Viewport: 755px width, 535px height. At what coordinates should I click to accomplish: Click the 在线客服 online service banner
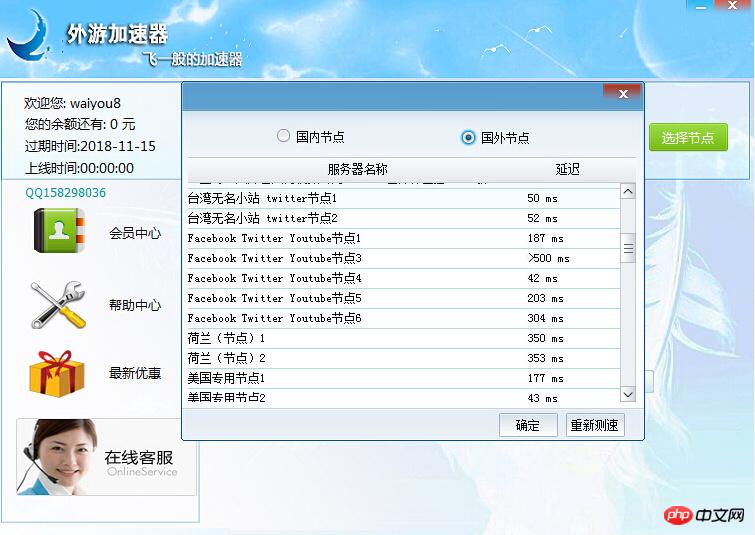(106, 457)
